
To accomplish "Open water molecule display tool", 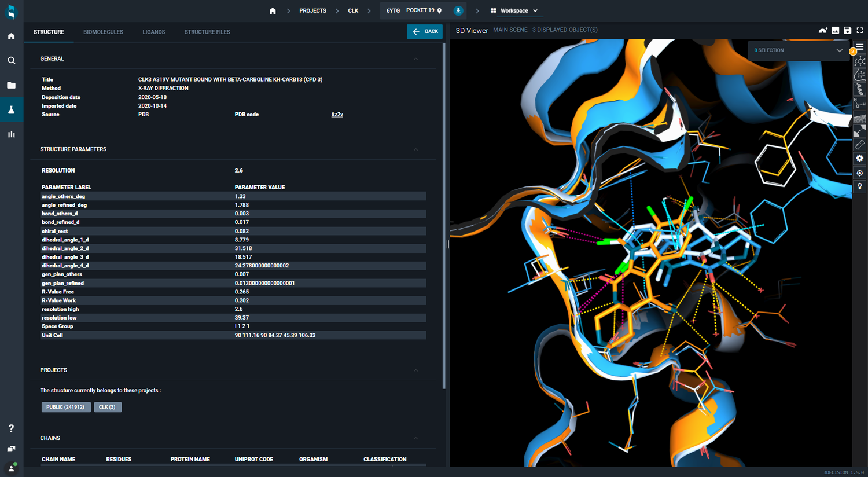I will pyautogui.click(x=860, y=103).
